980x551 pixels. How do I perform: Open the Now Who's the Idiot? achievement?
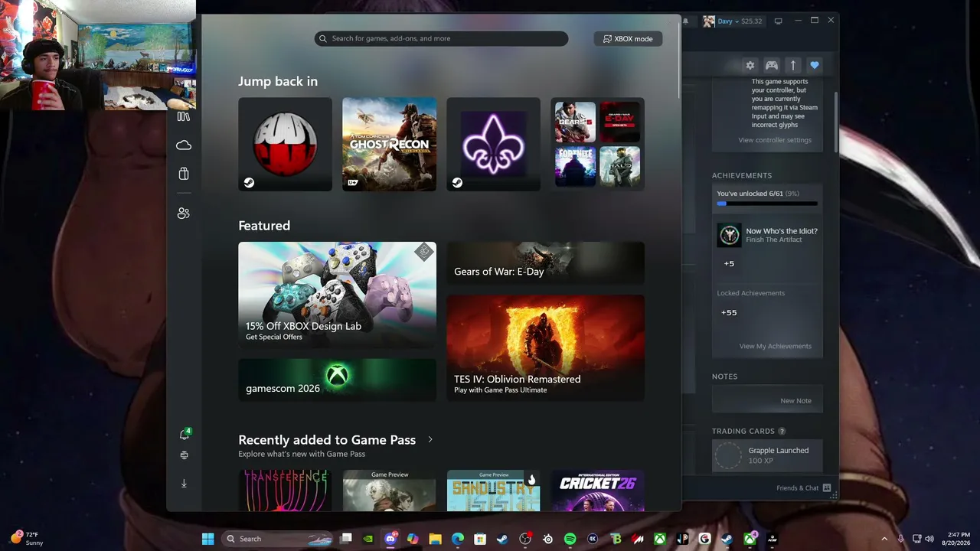(x=768, y=235)
